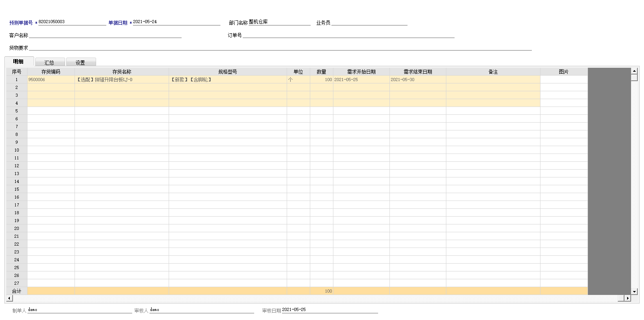Click the 制单人 field showing demo
Viewport: 644px width, 320px height.
click(x=80, y=310)
